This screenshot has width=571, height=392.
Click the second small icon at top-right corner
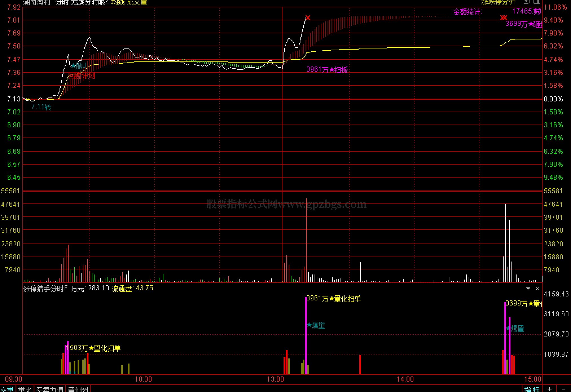(x=537, y=2)
